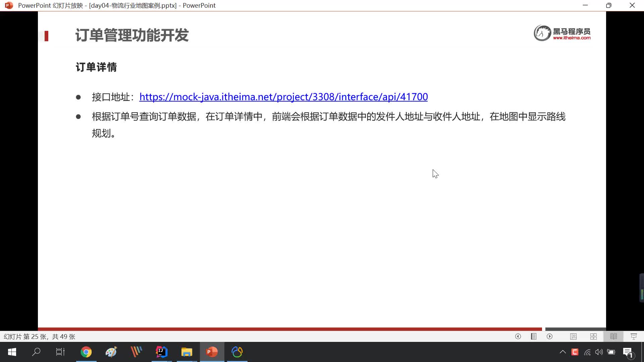The height and width of the screenshot is (362, 644).
Task: Open Google Chrome from taskbar
Action: click(x=86, y=352)
